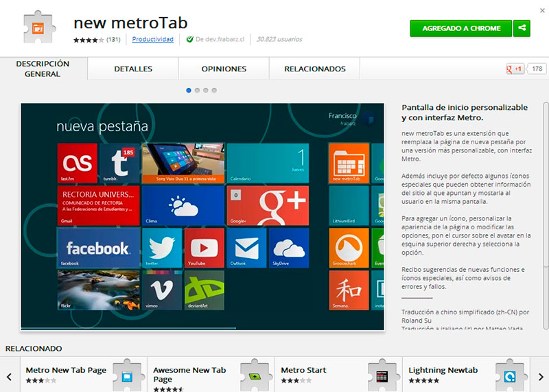
Task: Open the Metro Start related item
Action: 338,375
